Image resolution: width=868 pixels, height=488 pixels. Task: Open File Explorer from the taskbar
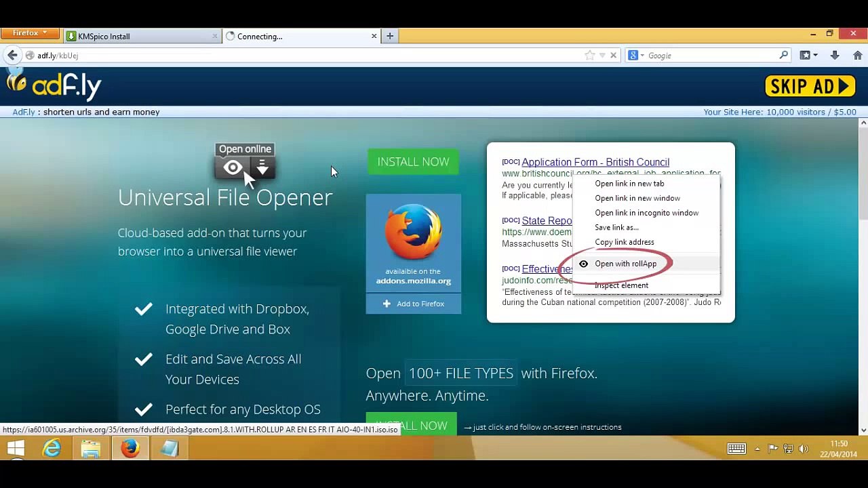tap(91, 449)
